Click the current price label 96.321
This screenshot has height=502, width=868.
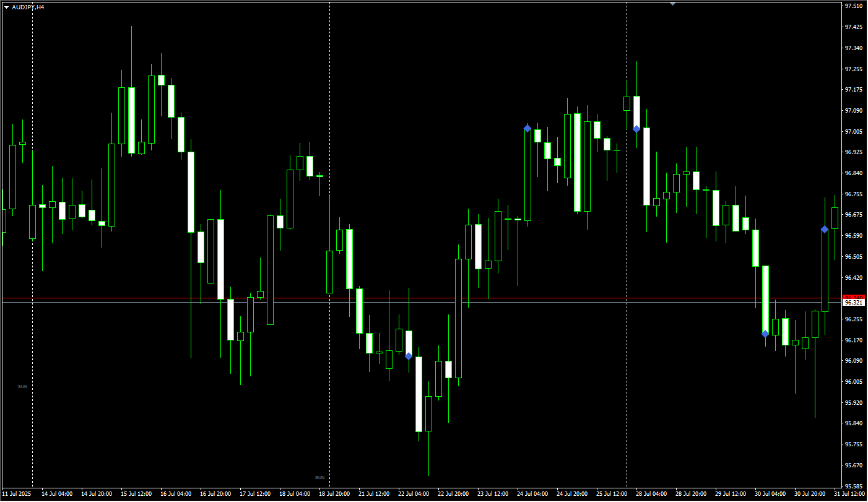(854, 302)
